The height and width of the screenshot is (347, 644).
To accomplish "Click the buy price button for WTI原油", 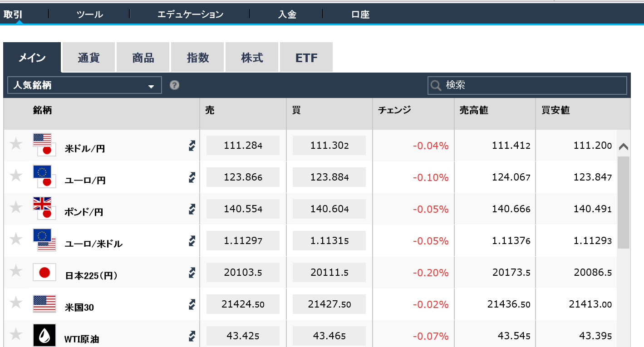I will (x=329, y=336).
